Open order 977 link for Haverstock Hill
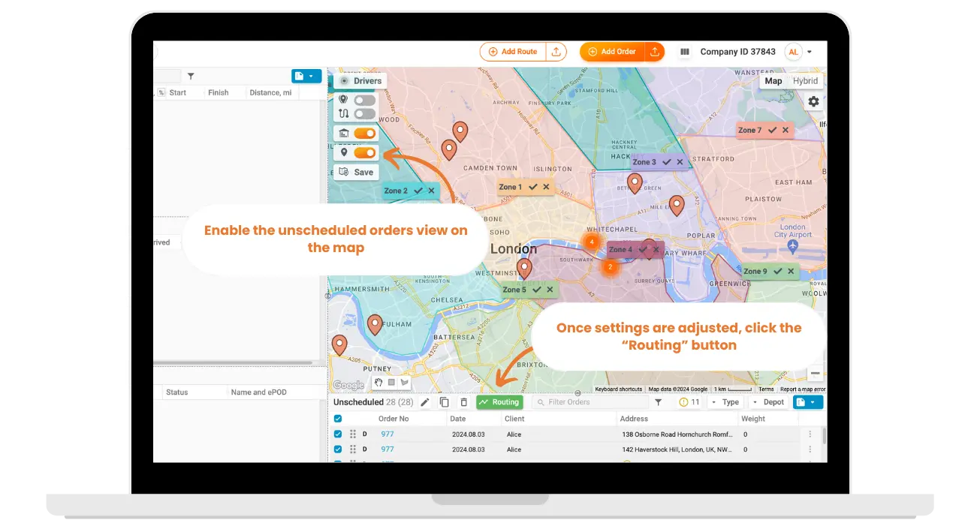The height and width of the screenshot is (529, 980). pos(387,449)
